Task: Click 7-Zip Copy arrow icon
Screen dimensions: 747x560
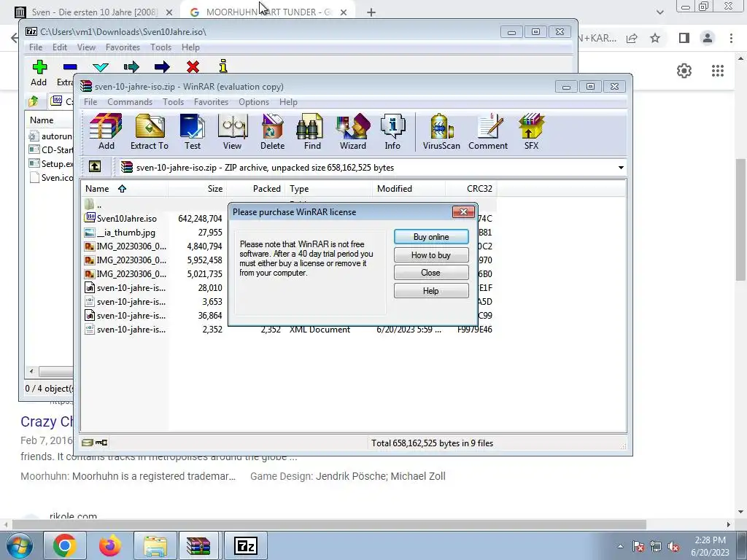Action: click(131, 67)
